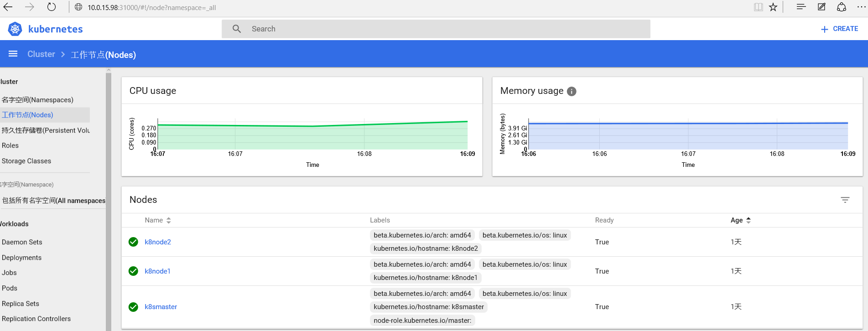Open the Nodes table filter icon

845,200
